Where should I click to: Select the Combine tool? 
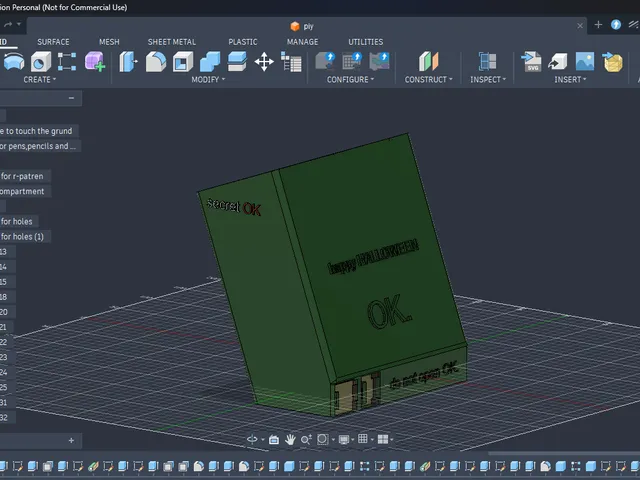click(x=210, y=62)
